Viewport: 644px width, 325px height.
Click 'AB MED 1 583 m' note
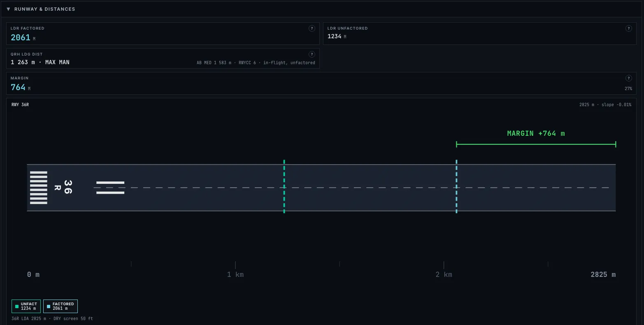(214, 63)
